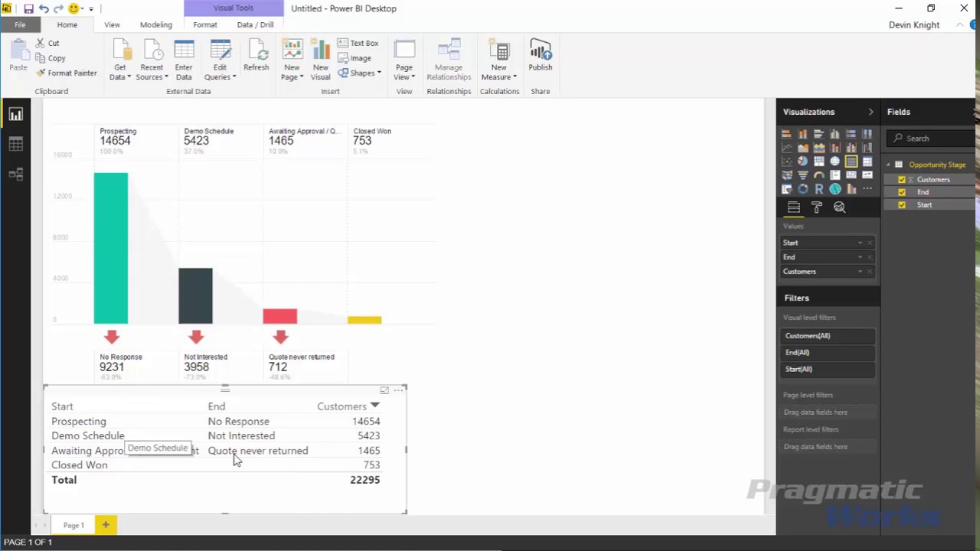Remove Start field from Values
Image resolution: width=980 pixels, height=551 pixels.
pyautogui.click(x=870, y=243)
